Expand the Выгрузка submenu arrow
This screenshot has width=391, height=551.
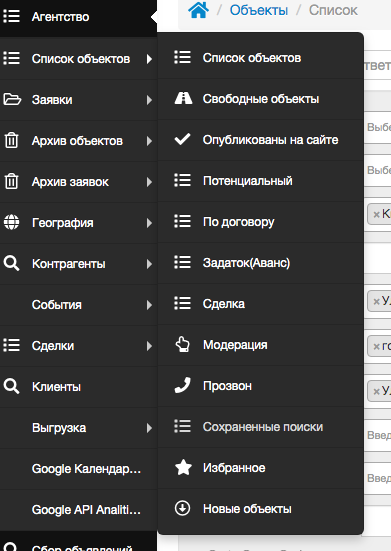pyautogui.click(x=149, y=428)
